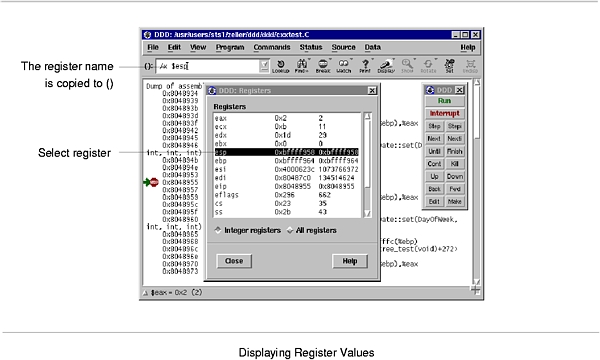The height and width of the screenshot is (360, 600).
Task: Select the Integer registers radio button
Action: click(218, 230)
